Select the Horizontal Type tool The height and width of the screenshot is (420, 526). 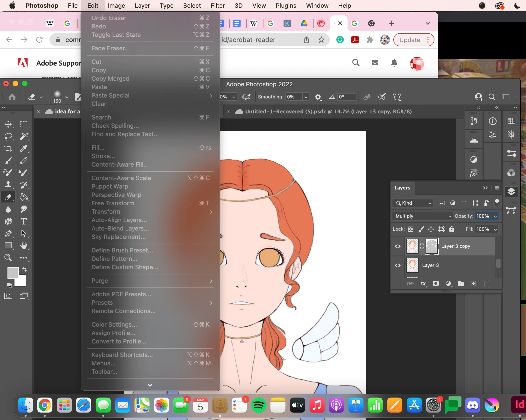(24, 221)
